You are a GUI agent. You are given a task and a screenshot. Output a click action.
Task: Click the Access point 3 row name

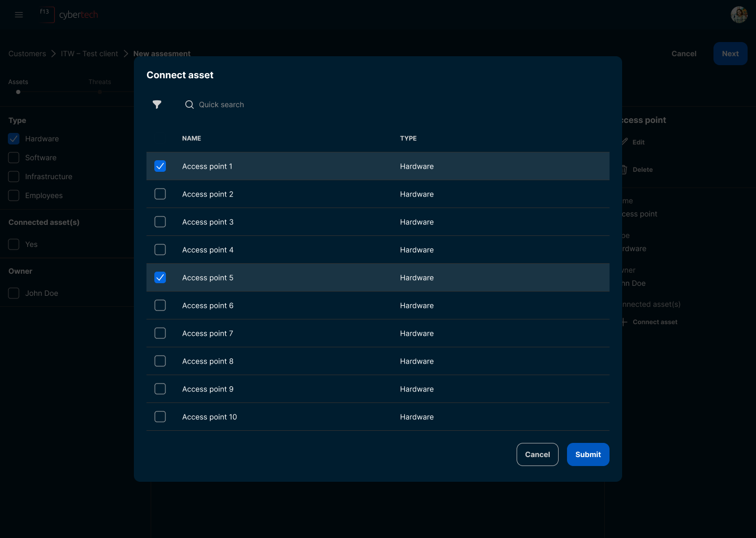coord(208,222)
